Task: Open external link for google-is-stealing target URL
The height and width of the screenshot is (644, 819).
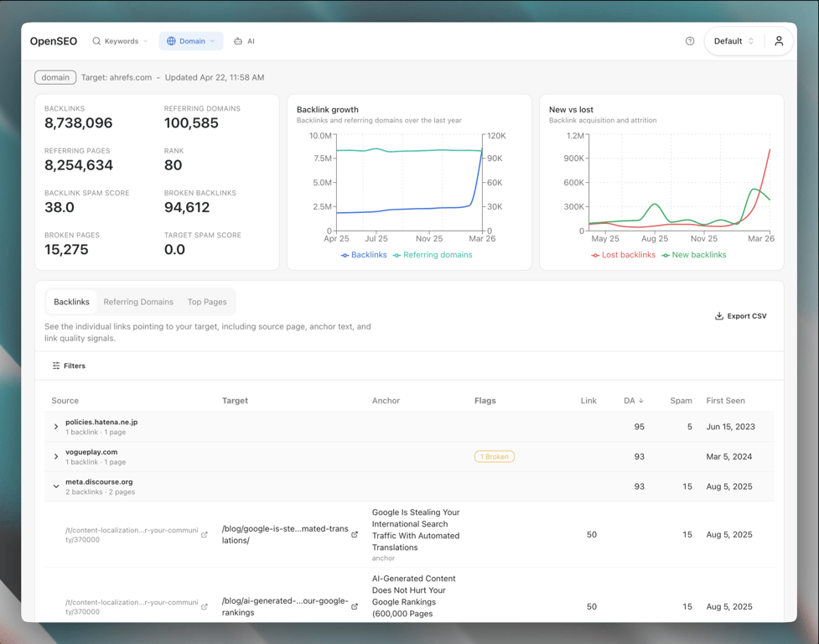Action: pos(355,534)
